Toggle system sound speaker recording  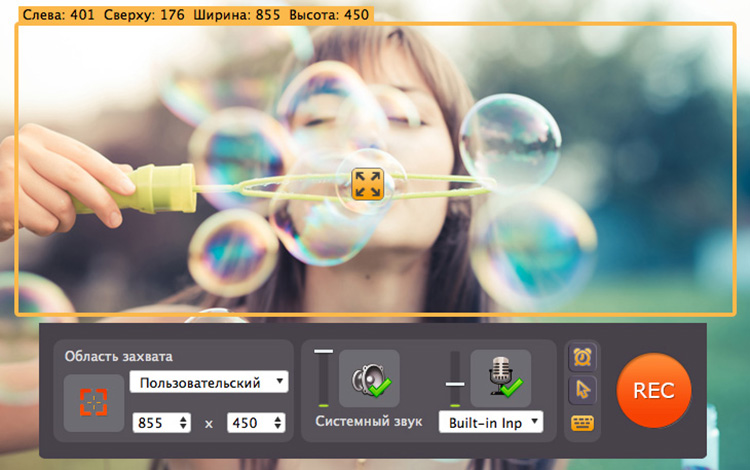[369, 379]
